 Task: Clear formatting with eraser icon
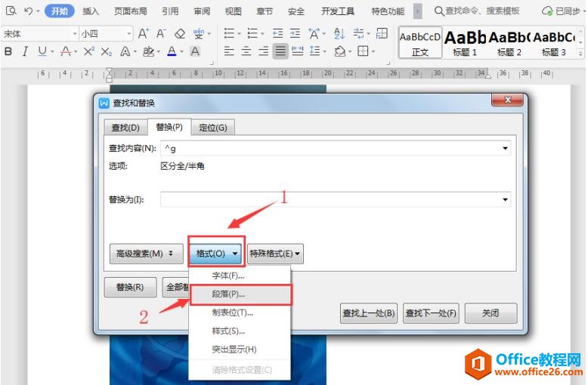[x=180, y=34]
